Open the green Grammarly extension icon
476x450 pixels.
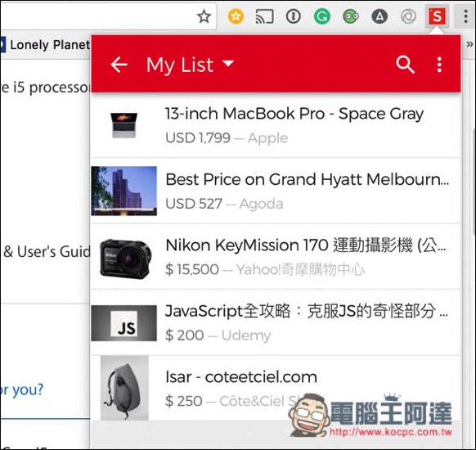pos(322,16)
